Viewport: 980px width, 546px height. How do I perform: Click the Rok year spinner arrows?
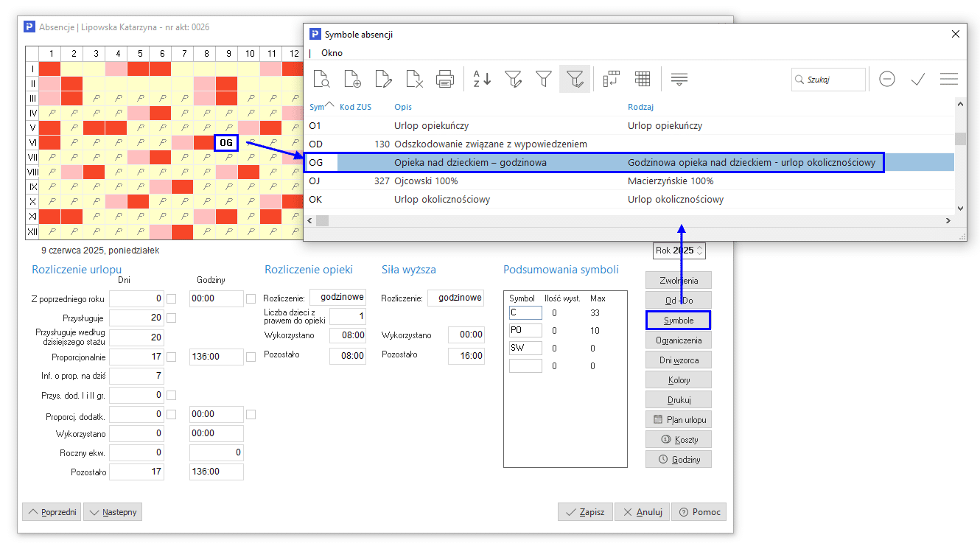(700, 251)
